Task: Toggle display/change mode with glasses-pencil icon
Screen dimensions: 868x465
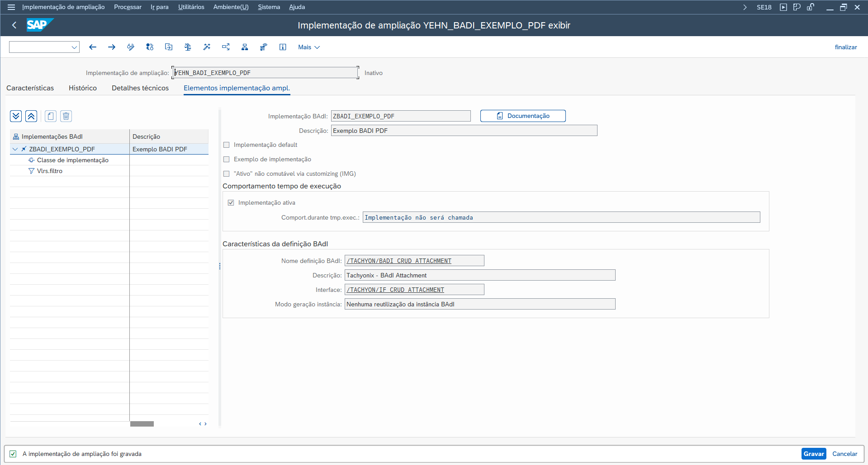Action: 131,47
